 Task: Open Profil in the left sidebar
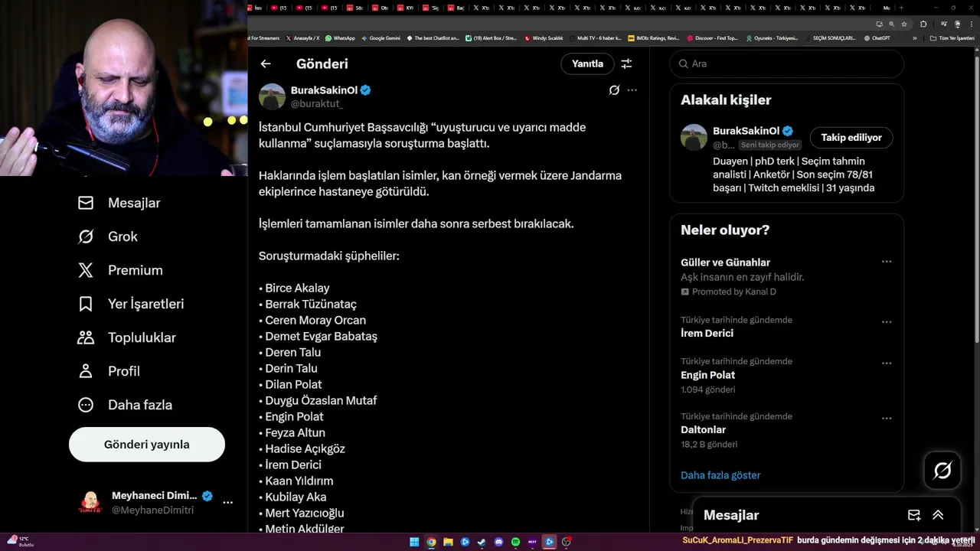click(x=109, y=371)
